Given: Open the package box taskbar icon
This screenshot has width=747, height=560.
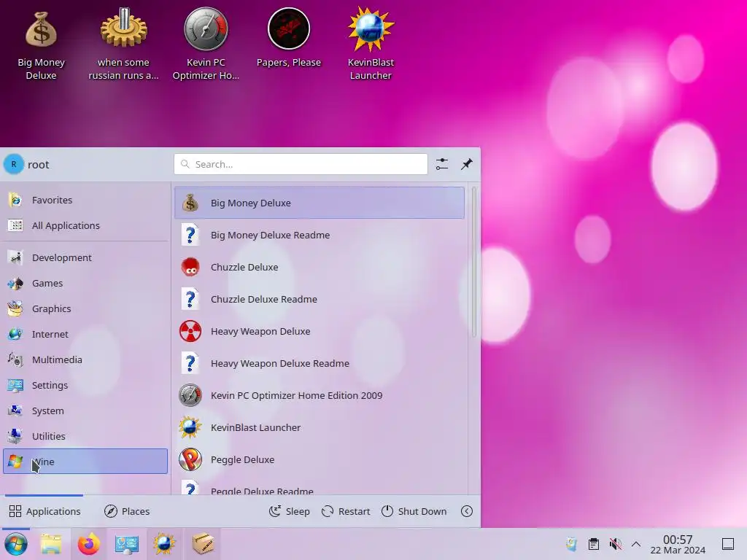Looking at the screenshot, I should (x=203, y=544).
